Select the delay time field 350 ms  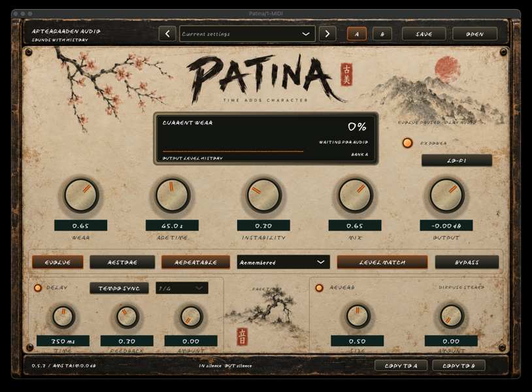(63, 341)
